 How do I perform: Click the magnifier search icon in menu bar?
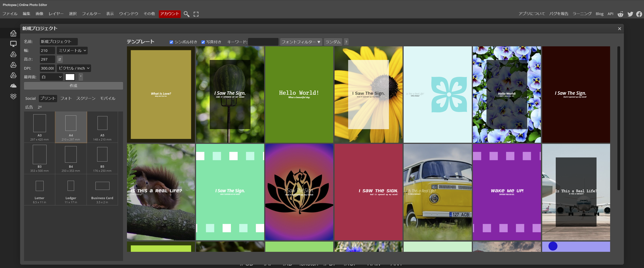(x=186, y=14)
